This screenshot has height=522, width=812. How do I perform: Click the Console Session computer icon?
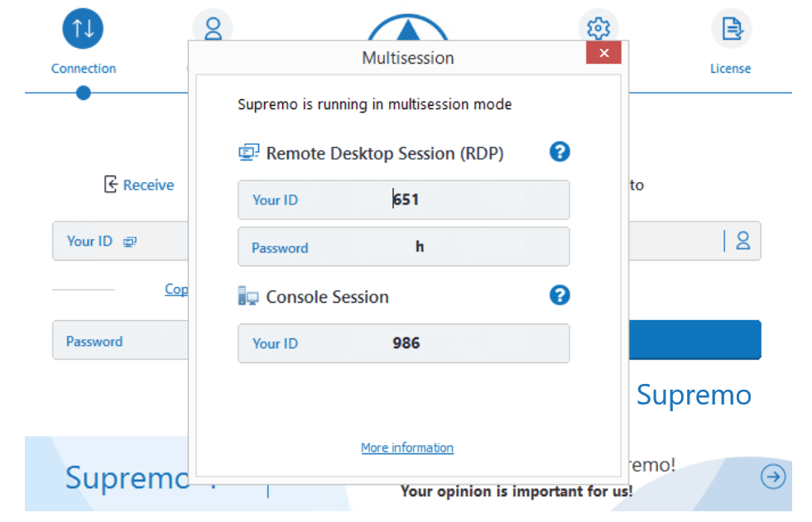point(248,296)
